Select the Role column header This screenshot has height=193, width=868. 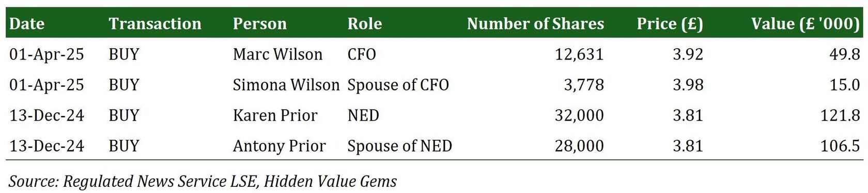(365, 24)
